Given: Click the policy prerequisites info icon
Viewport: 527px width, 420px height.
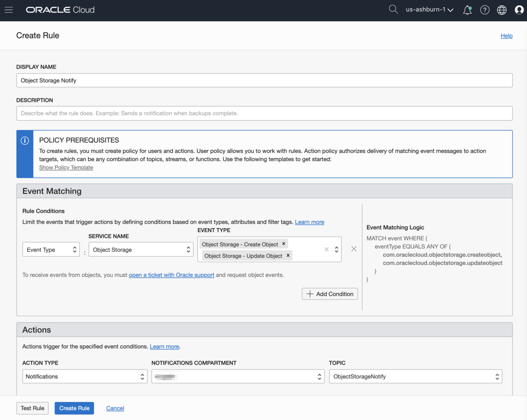Looking at the screenshot, I should point(25,141).
